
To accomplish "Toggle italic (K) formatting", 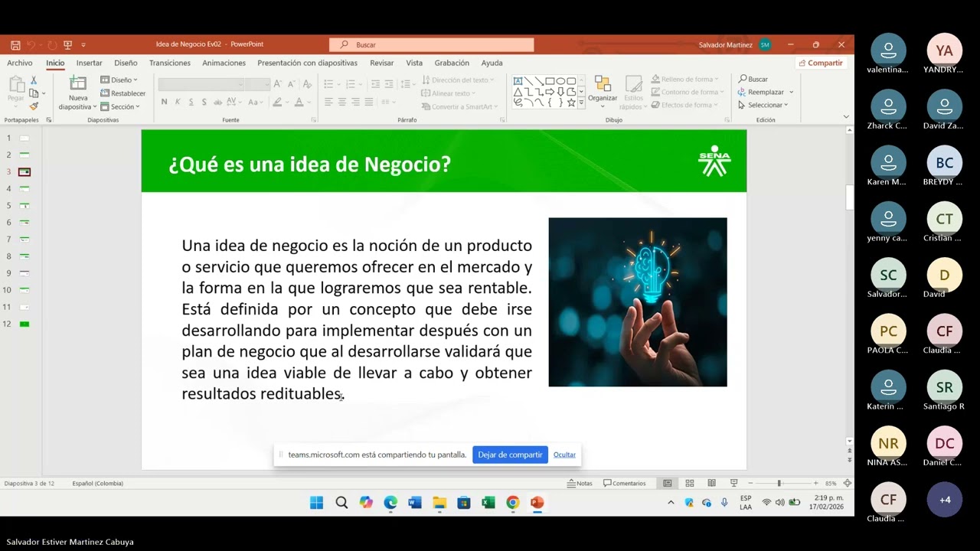I will [178, 102].
